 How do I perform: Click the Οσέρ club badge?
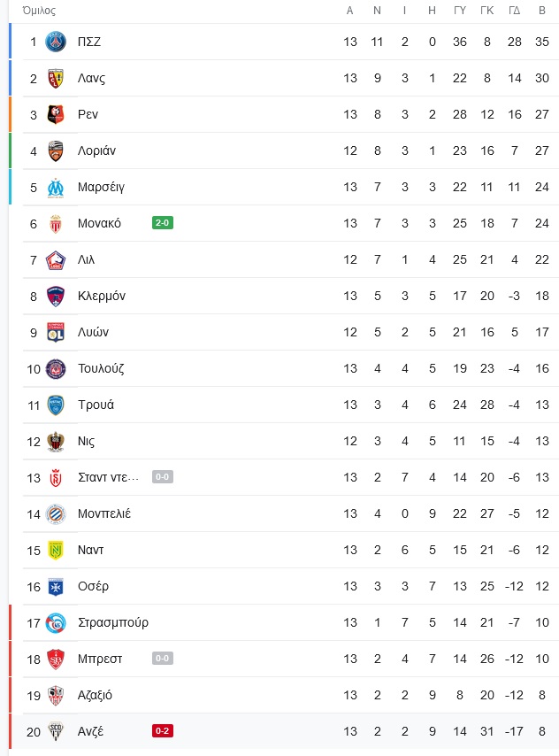(56, 586)
